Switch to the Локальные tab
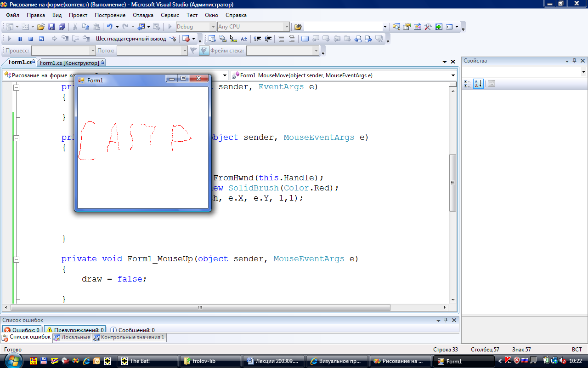Screen dimensions: 588x368 [72, 337]
